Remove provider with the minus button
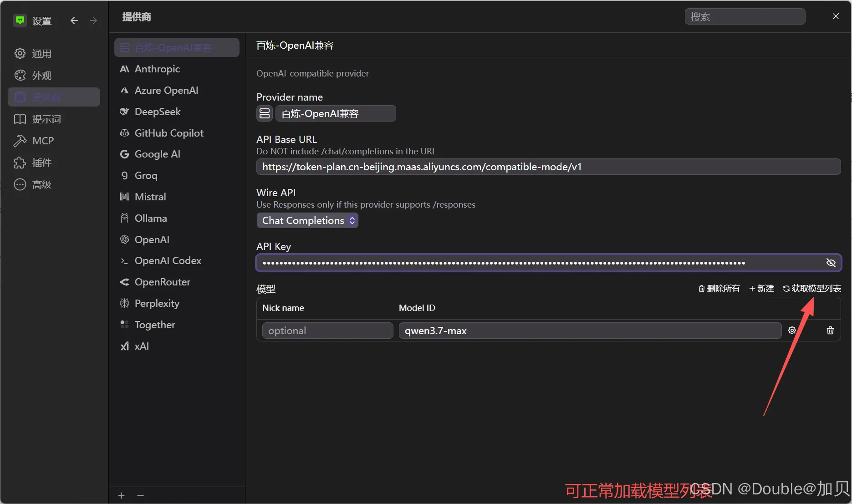 pos(141,495)
